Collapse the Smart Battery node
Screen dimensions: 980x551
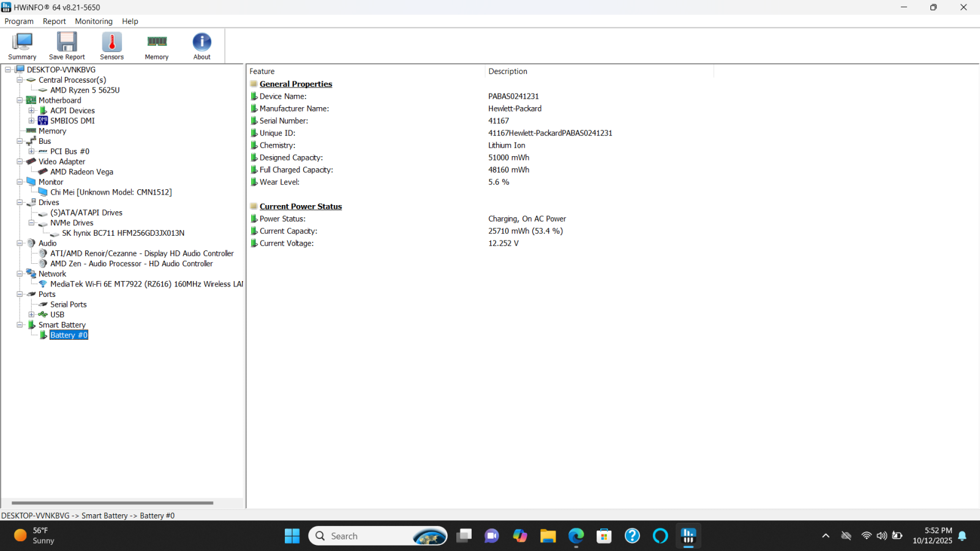pyautogui.click(x=20, y=324)
